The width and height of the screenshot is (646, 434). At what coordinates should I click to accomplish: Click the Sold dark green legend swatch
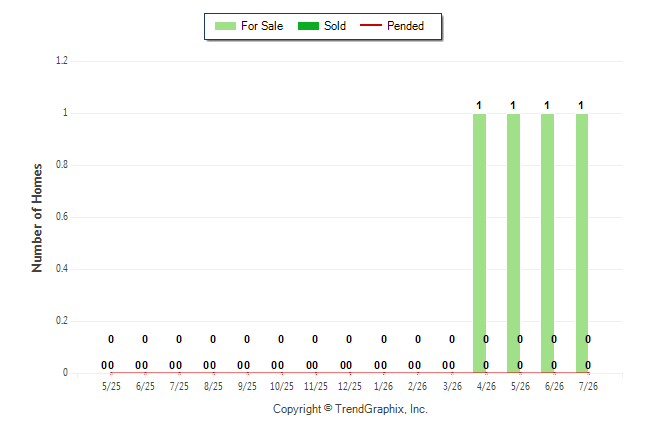click(x=308, y=26)
